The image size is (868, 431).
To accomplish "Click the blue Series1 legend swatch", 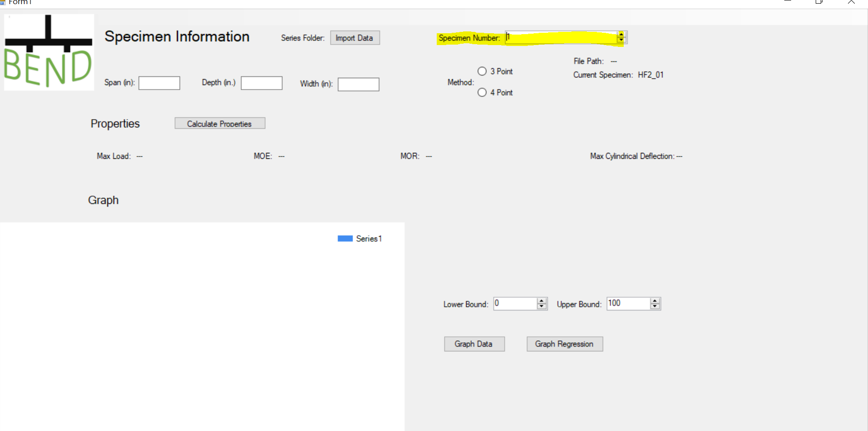I will (345, 238).
